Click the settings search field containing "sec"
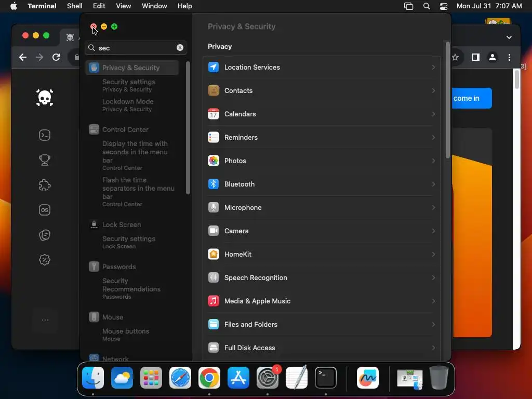This screenshot has width=532, height=399. [136, 48]
